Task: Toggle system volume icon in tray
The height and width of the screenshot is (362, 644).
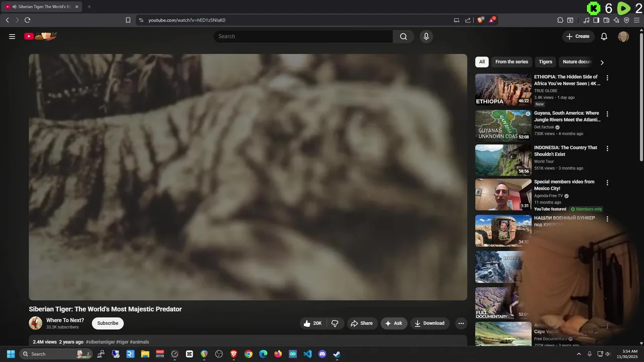Action: (608, 354)
